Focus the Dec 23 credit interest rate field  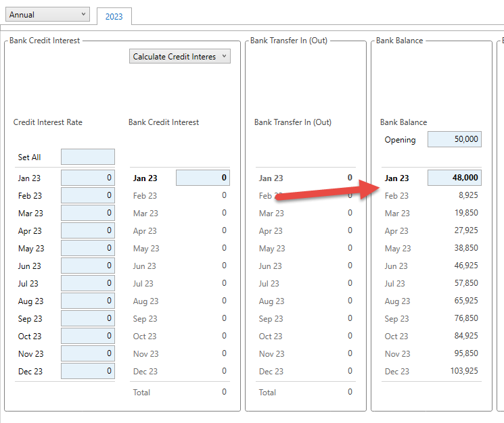coord(88,372)
